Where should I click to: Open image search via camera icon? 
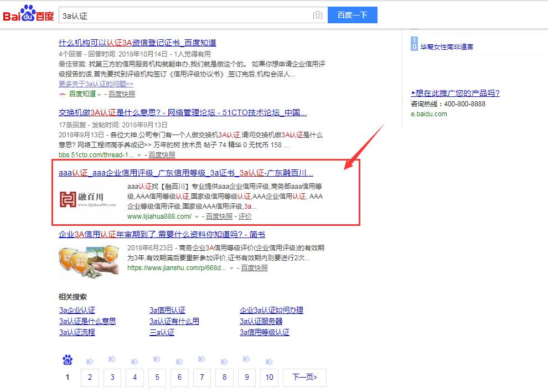(x=318, y=16)
